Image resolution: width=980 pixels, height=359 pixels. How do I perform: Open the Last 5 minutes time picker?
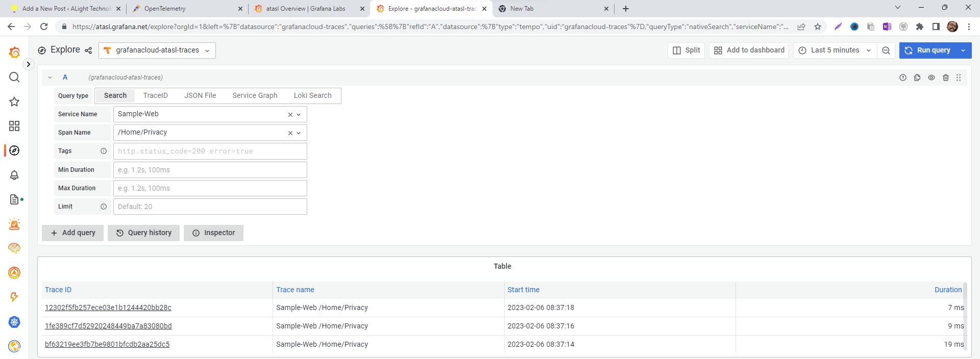[x=835, y=50]
